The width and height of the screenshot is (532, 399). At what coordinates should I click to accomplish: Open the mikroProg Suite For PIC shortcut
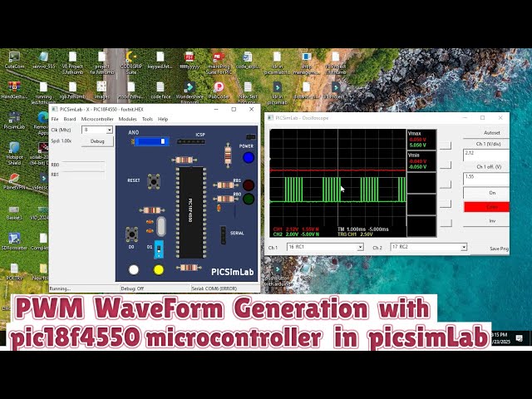coord(219,63)
